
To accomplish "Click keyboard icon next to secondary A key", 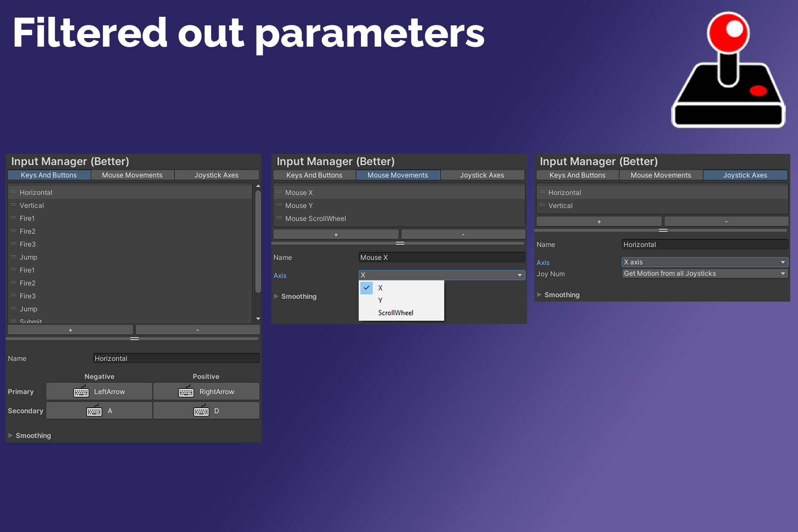I will click(x=94, y=411).
